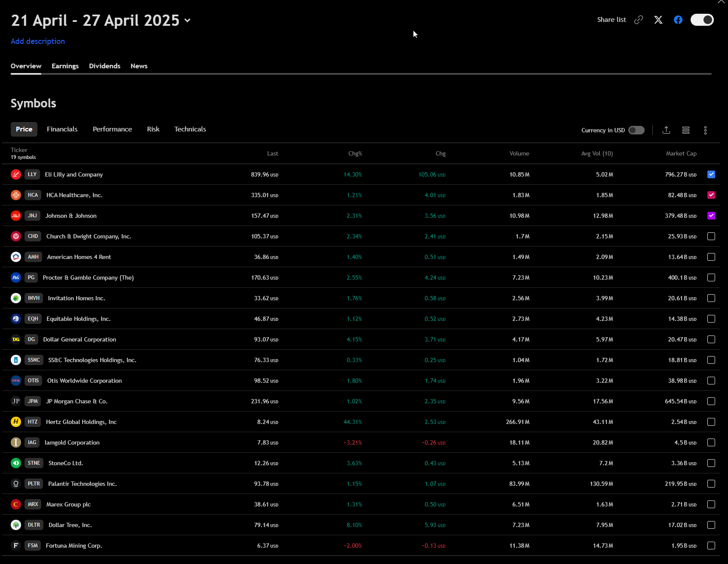
Task: Open the News tab
Action: [x=139, y=66]
